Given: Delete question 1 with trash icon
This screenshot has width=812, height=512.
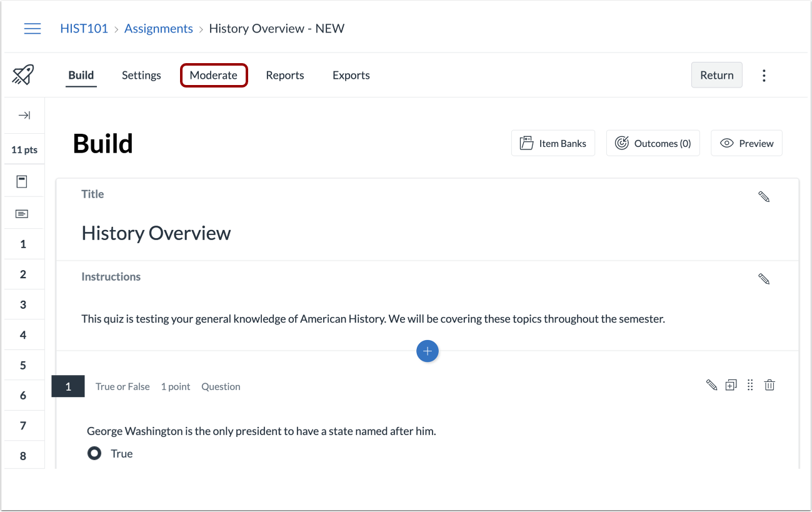Looking at the screenshot, I should coord(769,385).
